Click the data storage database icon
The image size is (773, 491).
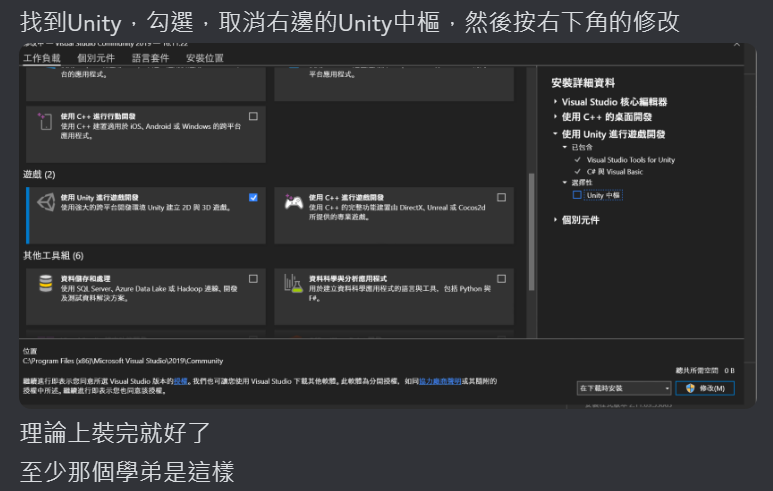[46, 283]
